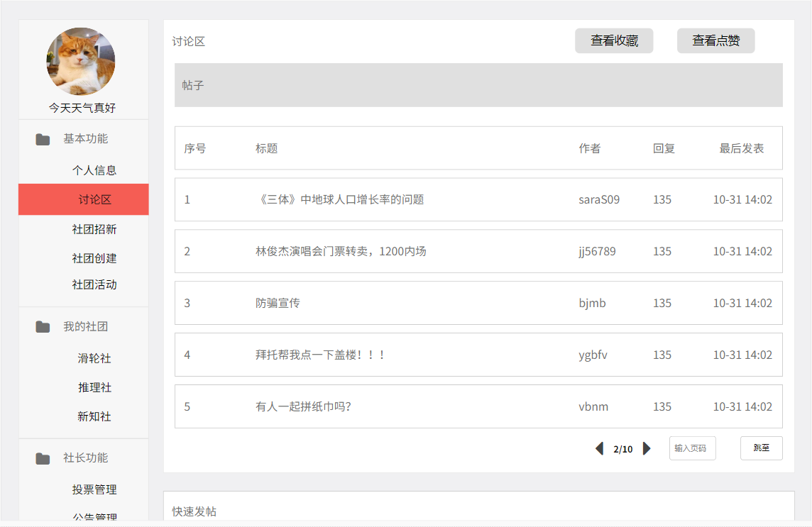
Task: Click the 2/10 page indicator
Action: (x=623, y=449)
